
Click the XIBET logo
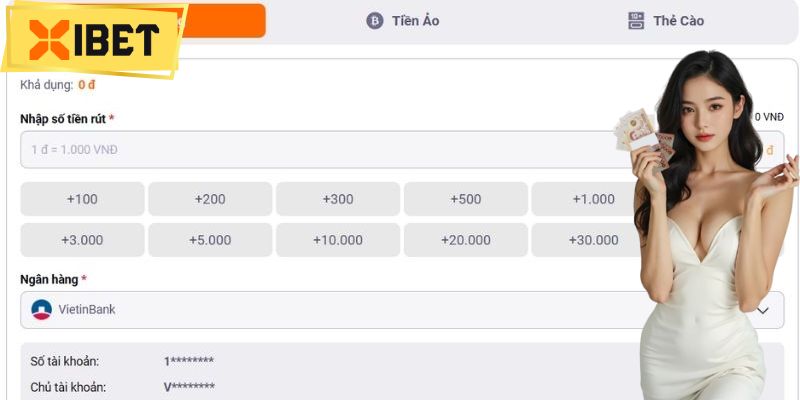pyautogui.click(x=92, y=40)
